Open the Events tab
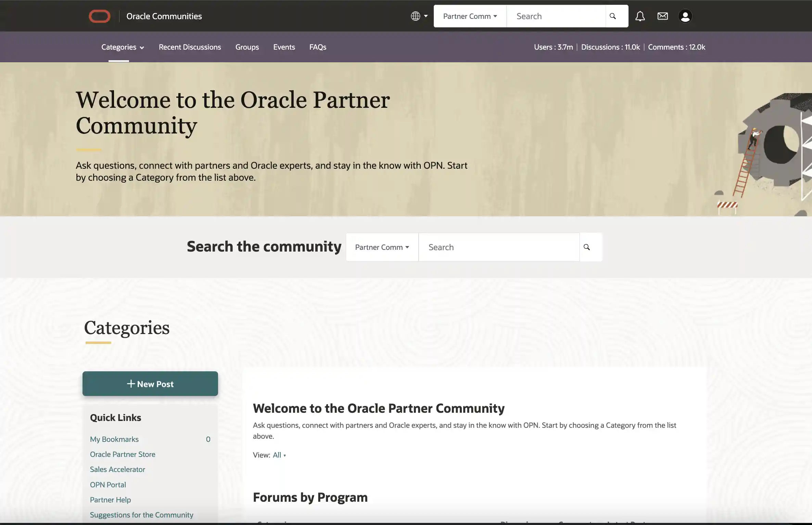The image size is (812, 525). pyautogui.click(x=284, y=47)
